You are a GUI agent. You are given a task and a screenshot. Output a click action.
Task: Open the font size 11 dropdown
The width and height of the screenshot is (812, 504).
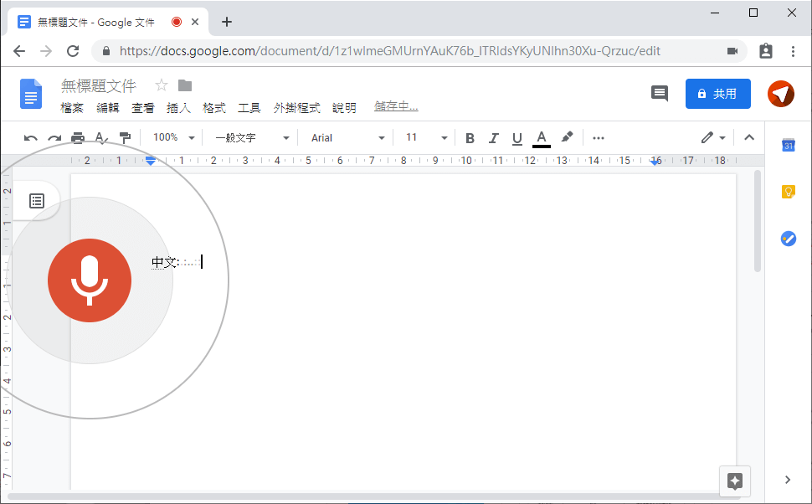pyautogui.click(x=426, y=138)
